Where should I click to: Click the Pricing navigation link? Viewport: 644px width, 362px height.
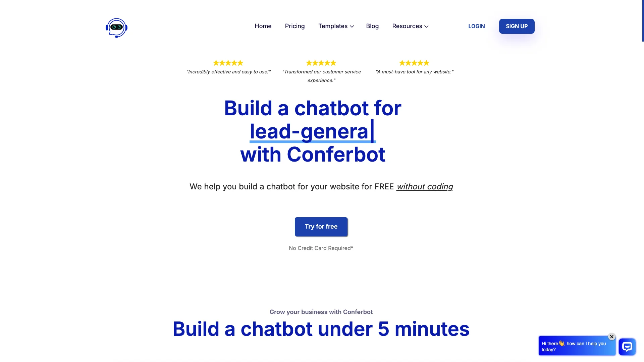295,26
